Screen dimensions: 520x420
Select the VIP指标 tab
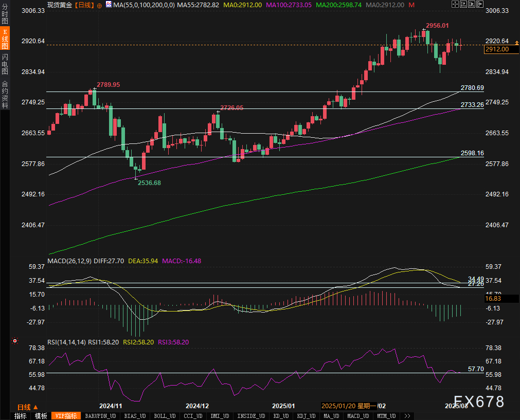[x=66, y=416]
